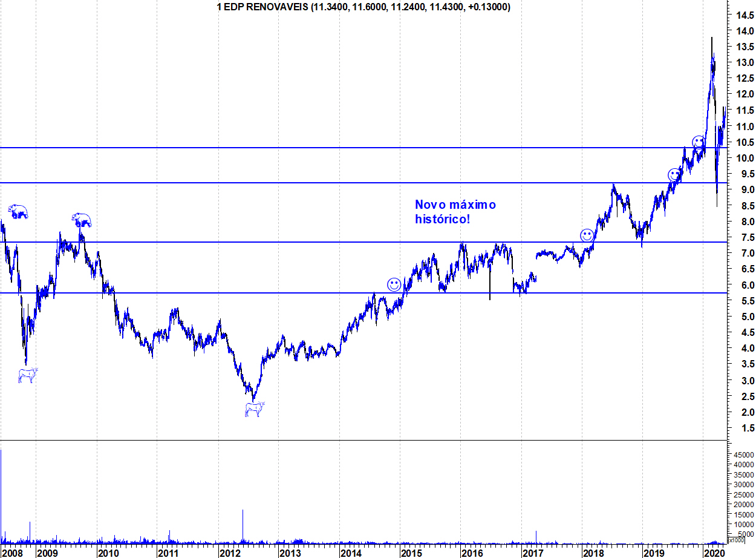
Task: Click the 2018 year label on the time axis
Action: 593,553
